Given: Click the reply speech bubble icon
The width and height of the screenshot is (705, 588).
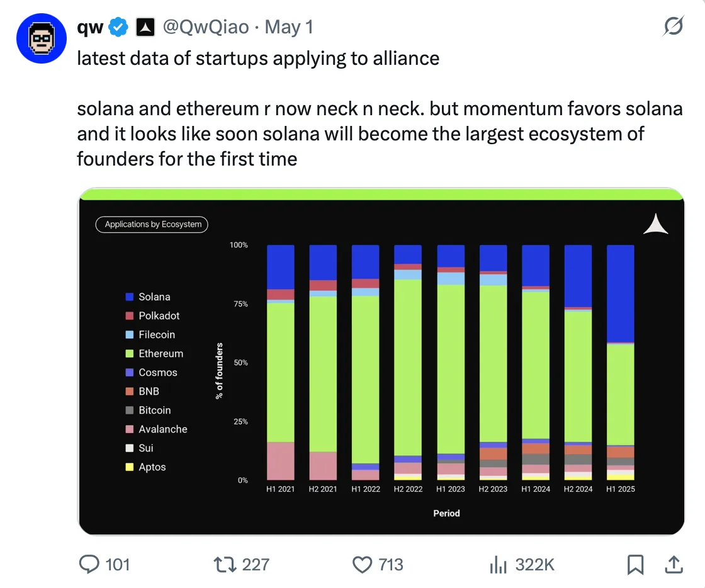Looking at the screenshot, I should pyautogui.click(x=89, y=565).
